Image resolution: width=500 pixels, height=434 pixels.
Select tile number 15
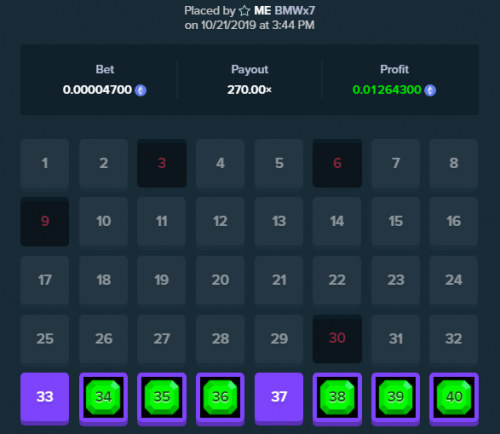[396, 221]
